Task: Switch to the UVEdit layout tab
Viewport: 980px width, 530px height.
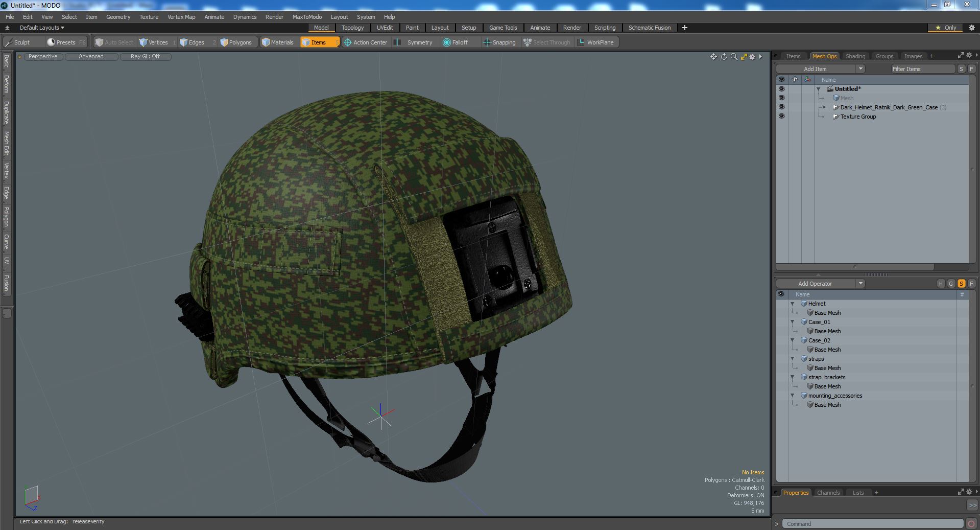Action: [x=385, y=28]
